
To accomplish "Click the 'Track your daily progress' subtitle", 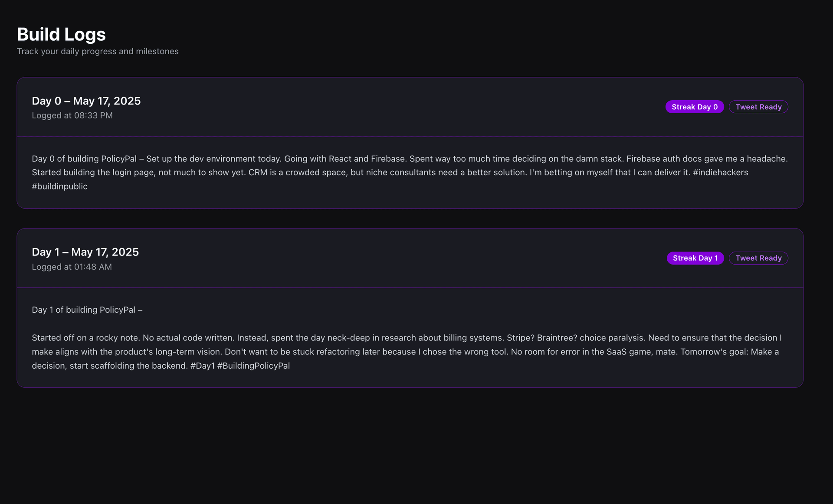I will (98, 51).
